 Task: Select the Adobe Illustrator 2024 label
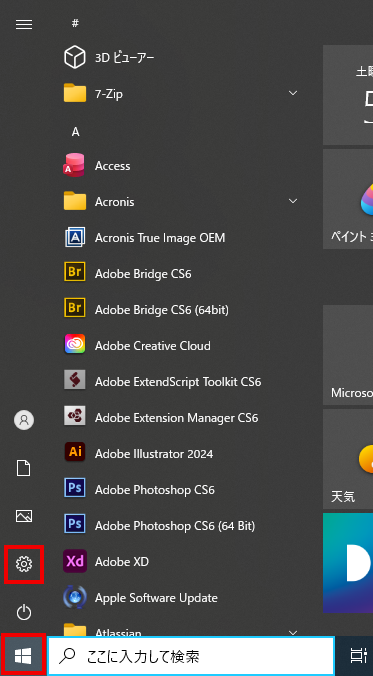[154, 454]
